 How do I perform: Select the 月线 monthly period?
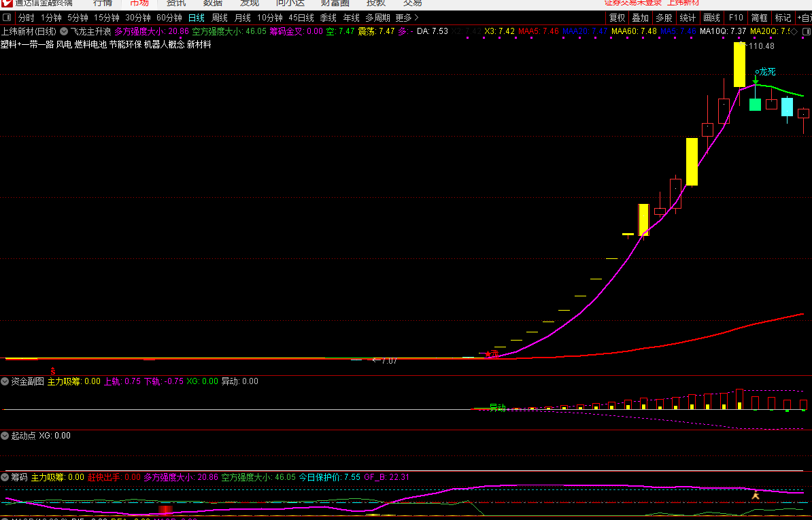[242, 18]
